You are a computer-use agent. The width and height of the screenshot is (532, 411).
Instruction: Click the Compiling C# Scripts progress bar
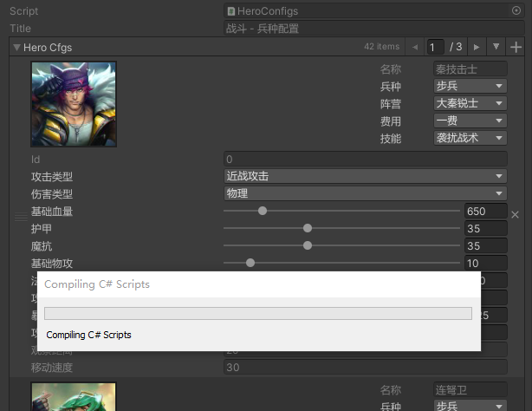point(258,313)
